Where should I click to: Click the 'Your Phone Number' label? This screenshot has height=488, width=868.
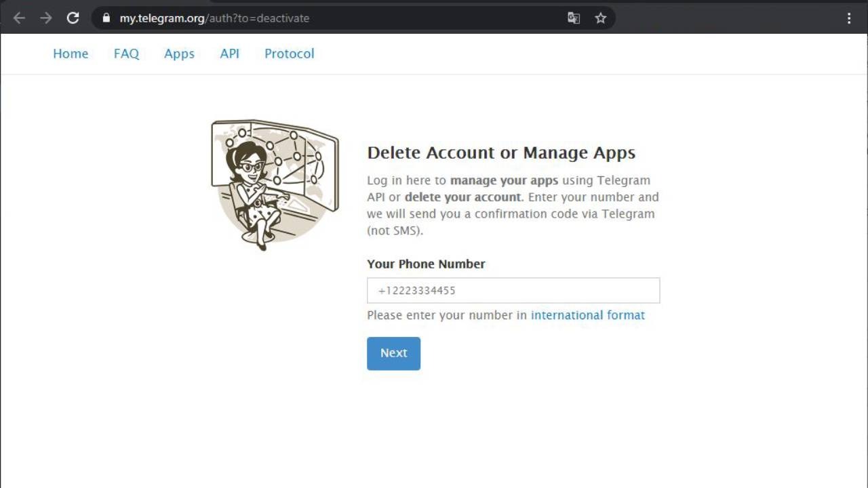(x=426, y=264)
